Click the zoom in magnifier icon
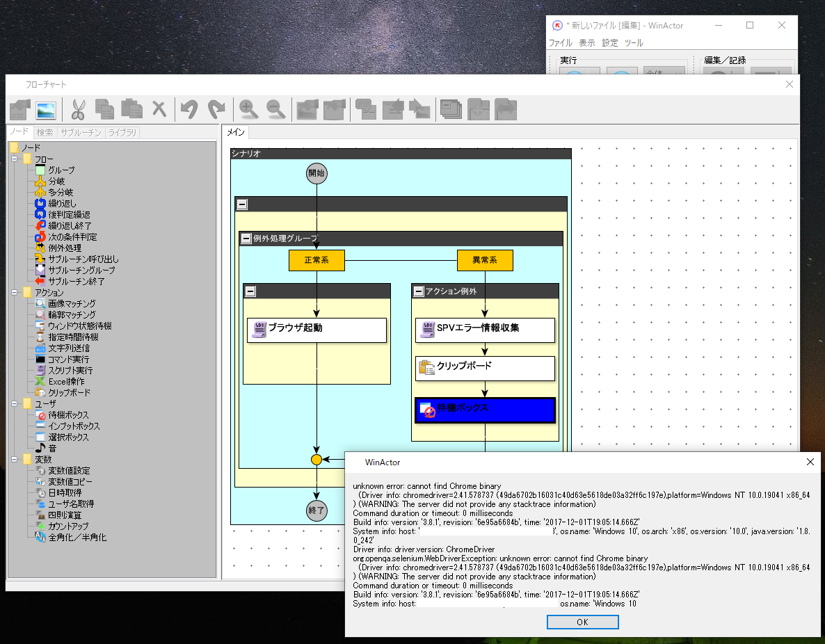The image size is (825, 644). coord(248,109)
